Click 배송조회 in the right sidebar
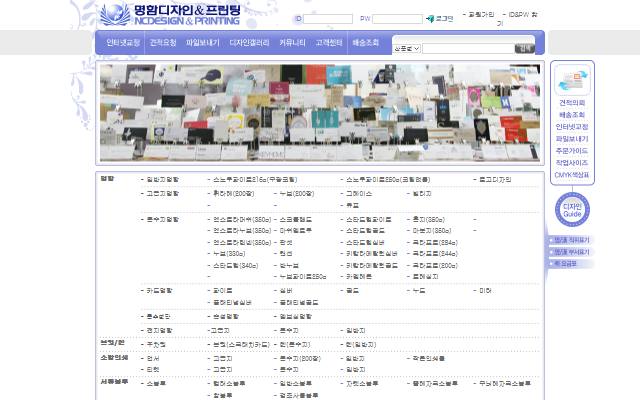 click(x=572, y=115)
